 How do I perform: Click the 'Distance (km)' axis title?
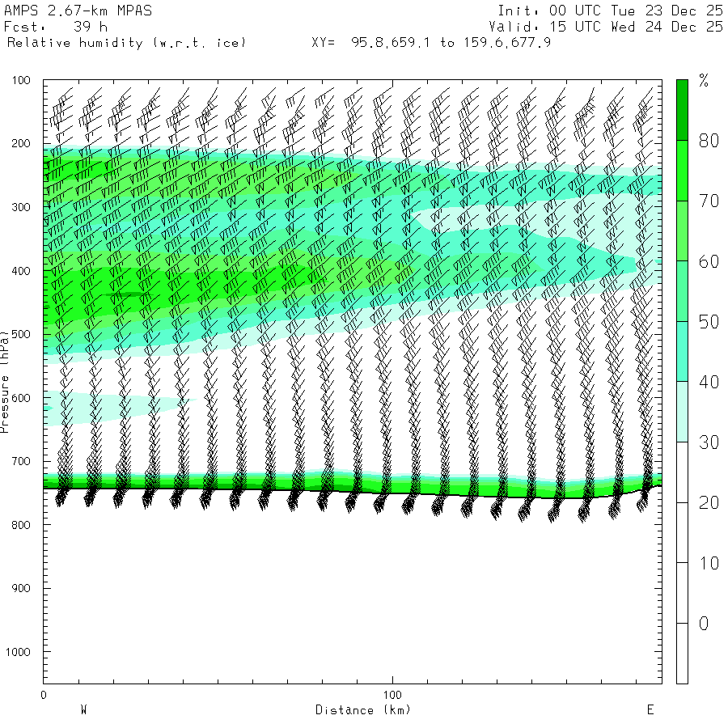[x=363, y=710]
